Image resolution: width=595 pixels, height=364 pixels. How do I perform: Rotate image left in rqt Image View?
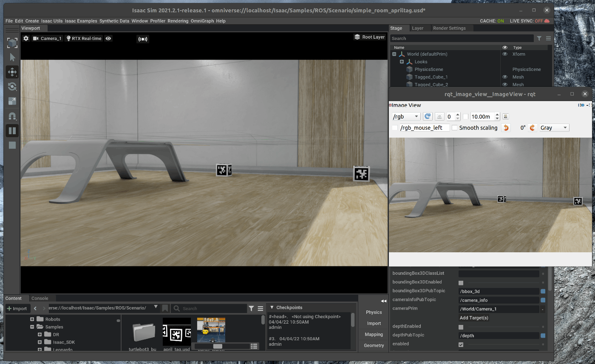[505, 127]
